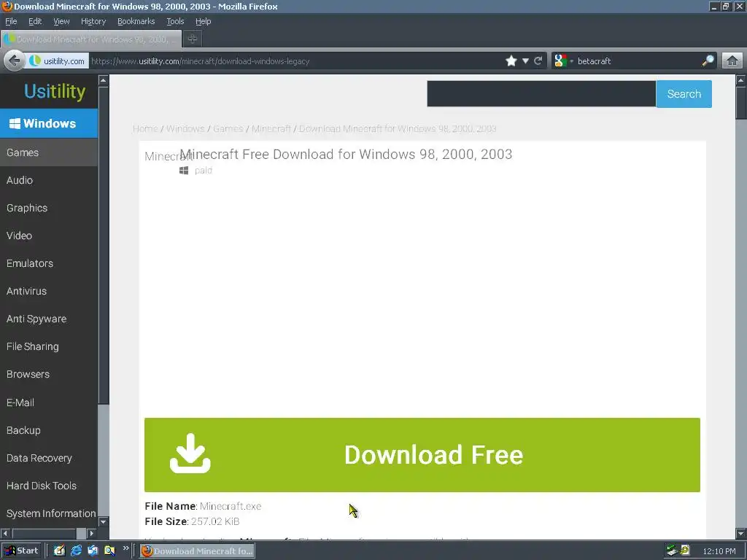Click the network tray icon

coord(672,551)
